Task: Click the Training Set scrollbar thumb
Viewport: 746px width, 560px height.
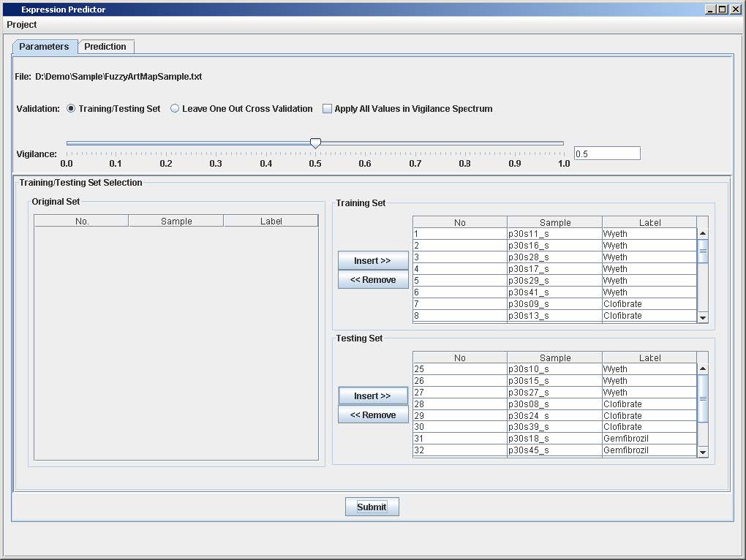Action: click(703, 251)
